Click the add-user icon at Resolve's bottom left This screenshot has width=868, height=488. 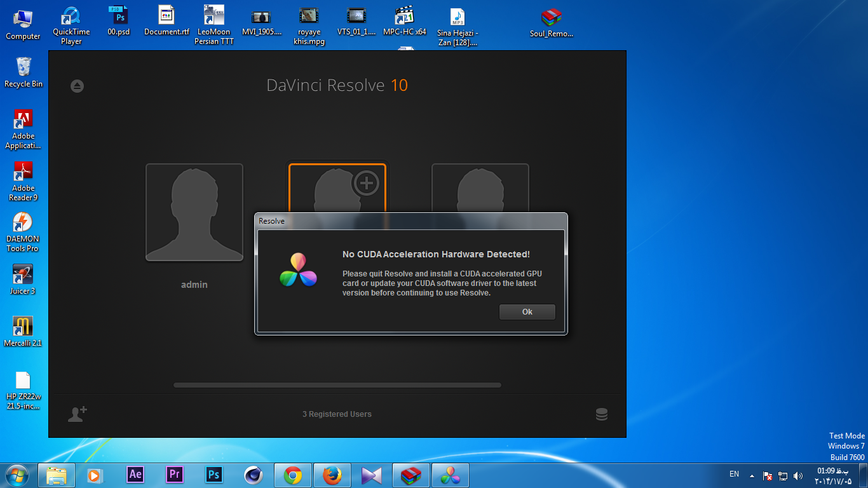pyautogui.click(x=78, y=414)
